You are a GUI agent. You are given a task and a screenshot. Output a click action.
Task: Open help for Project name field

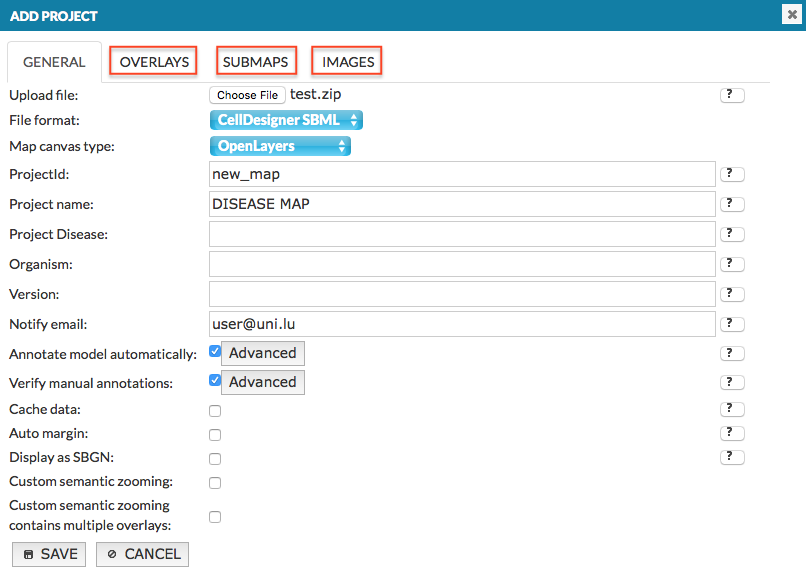click(x=732, y=204)
